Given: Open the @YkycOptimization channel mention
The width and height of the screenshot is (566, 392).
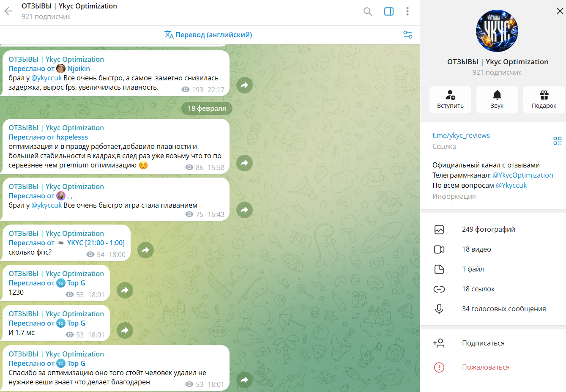Looking at the screenshot, I should point(523,175).
